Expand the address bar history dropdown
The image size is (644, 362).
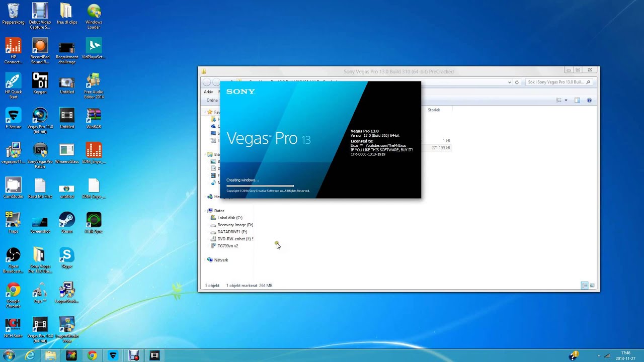tap(509, 82)
